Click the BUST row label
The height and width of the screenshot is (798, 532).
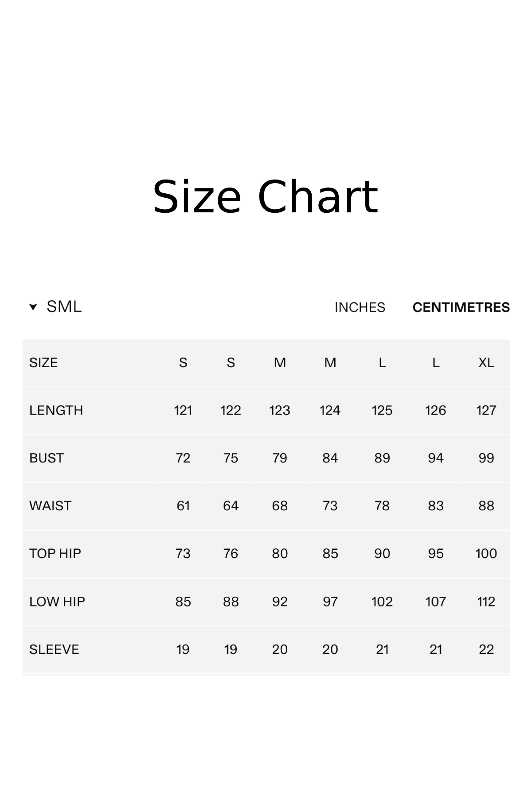tap(47, 458)
